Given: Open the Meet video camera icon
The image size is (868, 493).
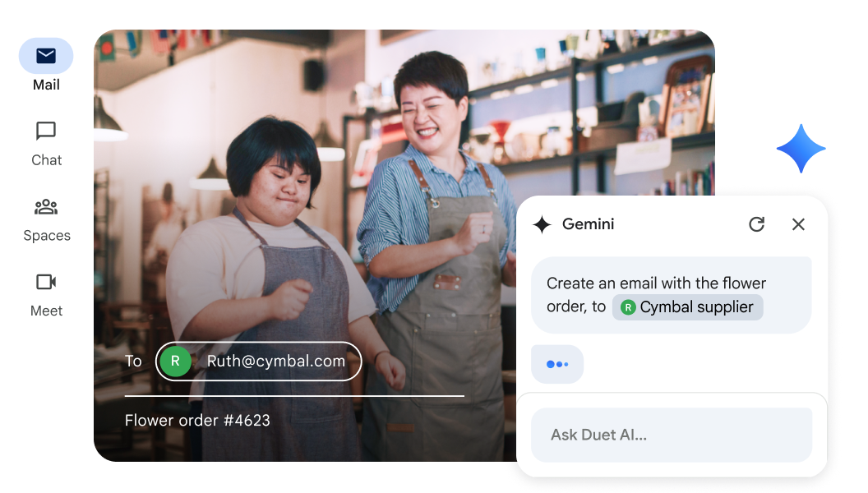Looking at the screenshot, I should coord(46,282).
